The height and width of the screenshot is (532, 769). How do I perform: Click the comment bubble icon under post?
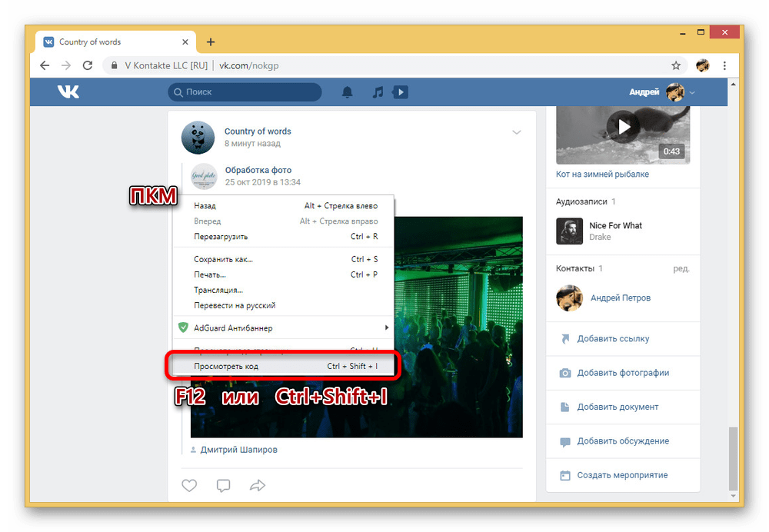click(223, 485)
